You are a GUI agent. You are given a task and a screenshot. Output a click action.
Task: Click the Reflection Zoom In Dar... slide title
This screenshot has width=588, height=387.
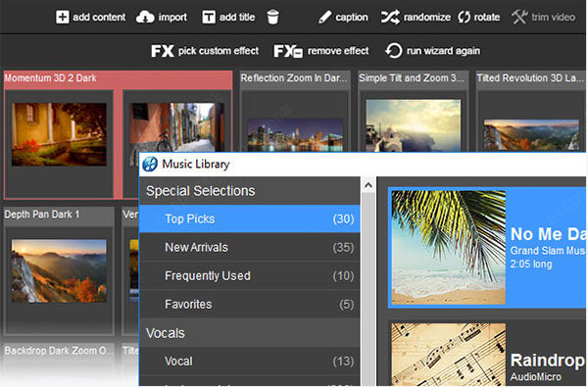pyautogui.click(x=294, y=78)
